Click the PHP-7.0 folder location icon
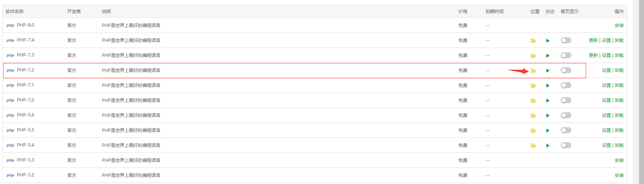 point(533,100)
